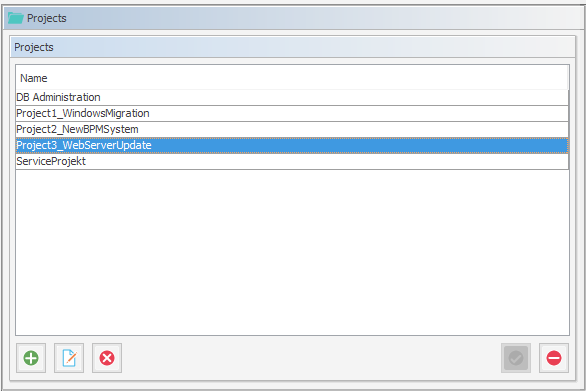The height and width of the screenshot is (391, 586).
Task: Select the DB Administration row
Action: (292, 97)
